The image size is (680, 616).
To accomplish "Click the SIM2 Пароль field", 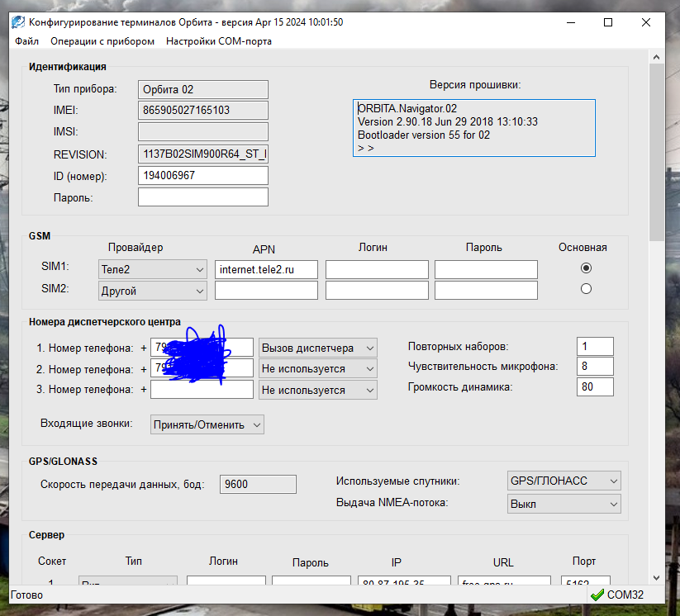I will [x=486, y=290].
